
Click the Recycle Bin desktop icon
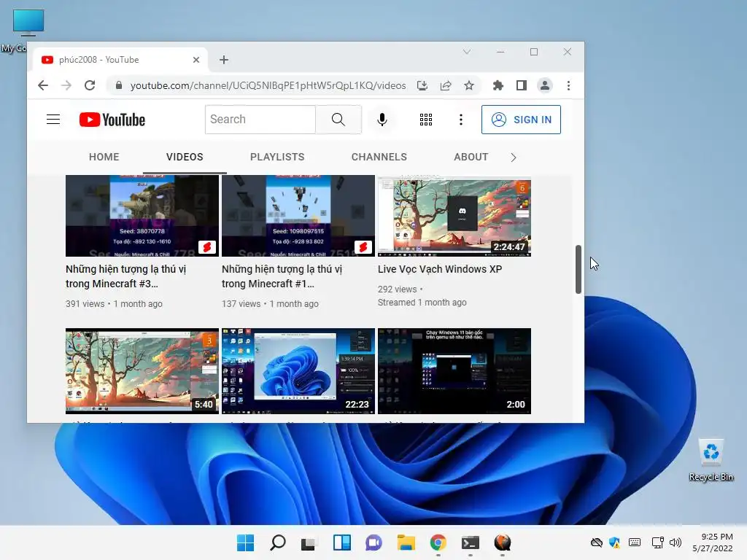(711, 460)
